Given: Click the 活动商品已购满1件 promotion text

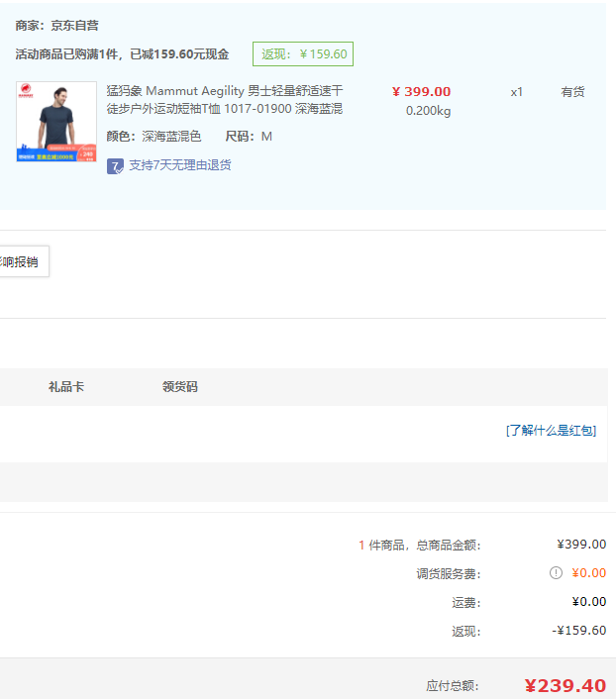Looking at the screenshot, I should [122, 53].
